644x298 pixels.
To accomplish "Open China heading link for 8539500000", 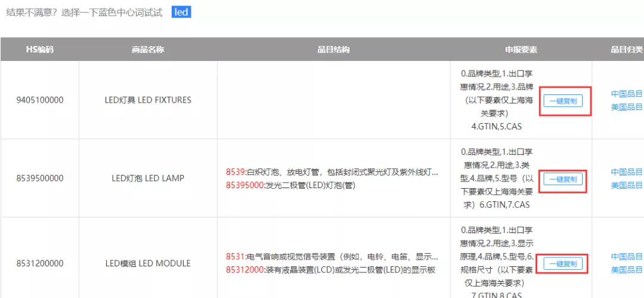I will [x=627, y=172].
